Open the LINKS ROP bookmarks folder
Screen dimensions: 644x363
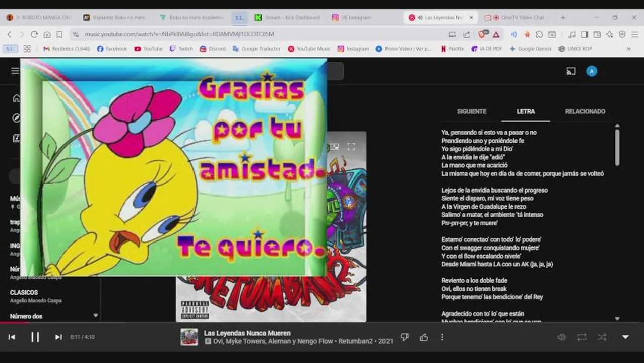point(575,49)
